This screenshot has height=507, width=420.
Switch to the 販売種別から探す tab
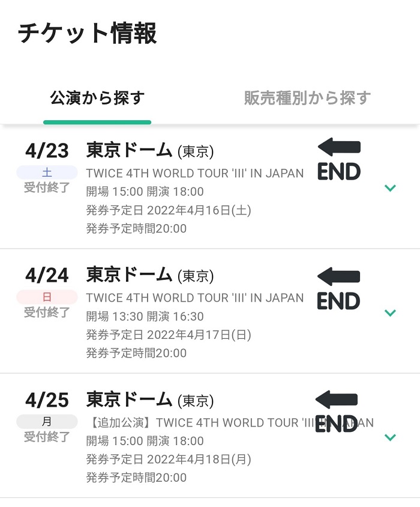(307, 99)
